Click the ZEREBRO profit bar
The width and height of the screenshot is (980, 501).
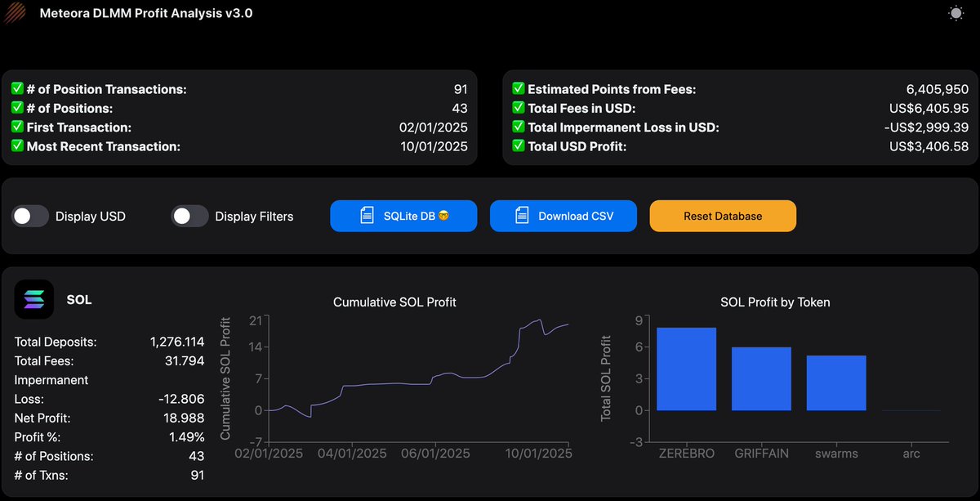pos(686,369)
